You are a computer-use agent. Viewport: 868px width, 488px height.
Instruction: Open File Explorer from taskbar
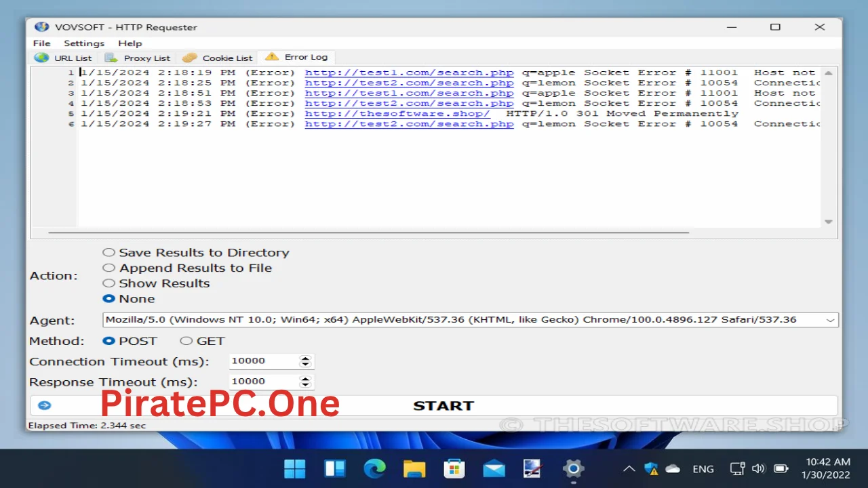point(414,468)
